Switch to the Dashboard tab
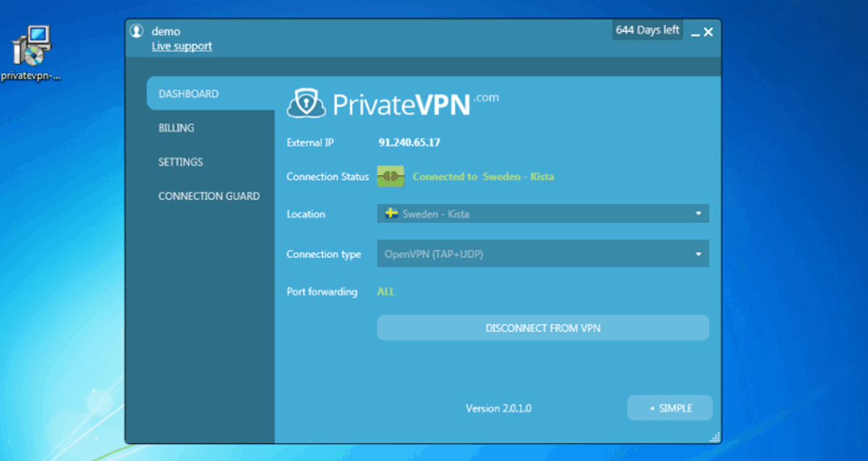Image resolution: width=868 pixels, height=461 pixels. click(x=211, y=93)
